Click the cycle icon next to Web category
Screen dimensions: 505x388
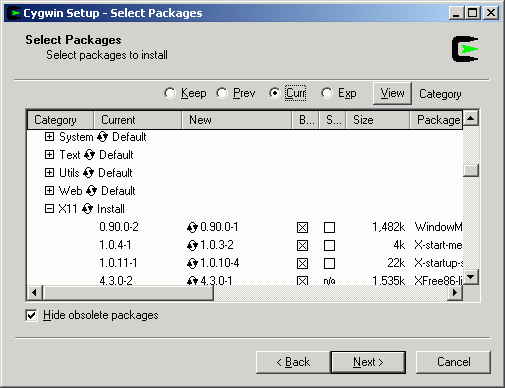[x=91, y=191]
